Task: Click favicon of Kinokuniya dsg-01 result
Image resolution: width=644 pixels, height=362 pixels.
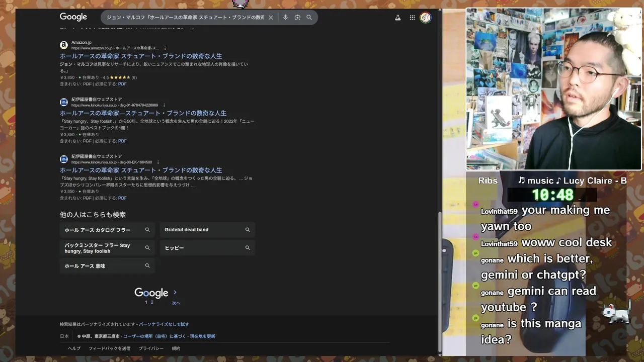Action: tap(64, 102)
